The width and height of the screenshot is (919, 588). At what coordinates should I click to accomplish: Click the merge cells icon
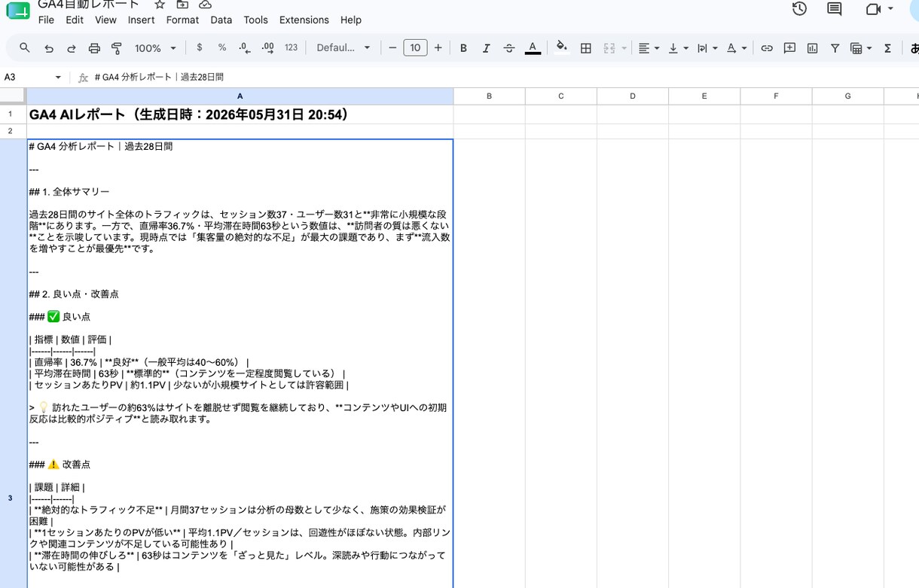(x=609, y=48)
